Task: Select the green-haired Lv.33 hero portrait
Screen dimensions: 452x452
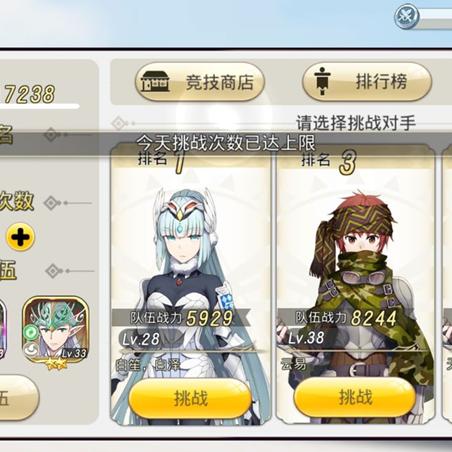Action: pyautogui.click(x=56, y=332)
